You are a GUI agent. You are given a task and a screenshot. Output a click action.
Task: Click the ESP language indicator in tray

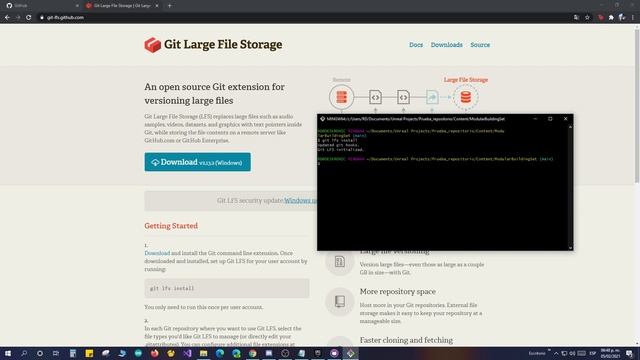coord(593,353)
